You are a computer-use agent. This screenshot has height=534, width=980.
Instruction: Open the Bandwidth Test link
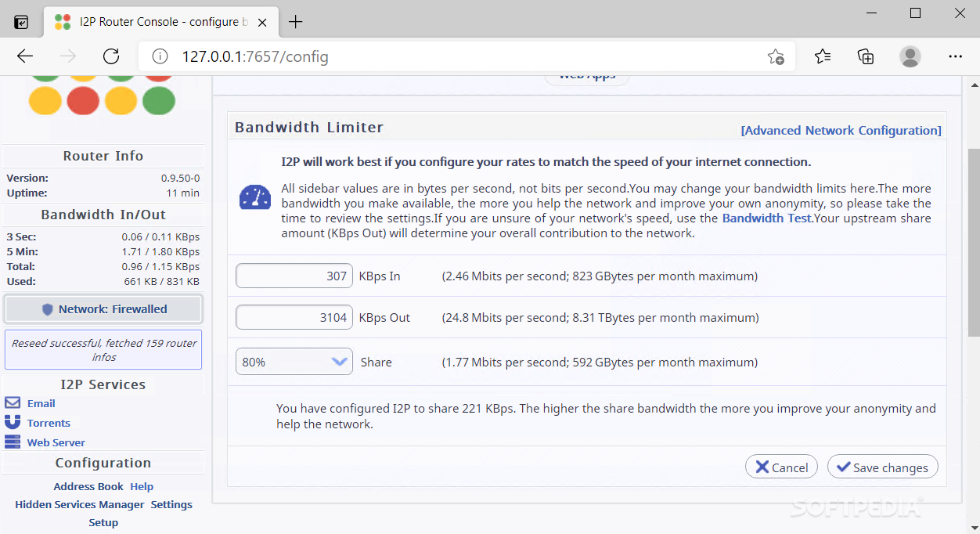768,218
